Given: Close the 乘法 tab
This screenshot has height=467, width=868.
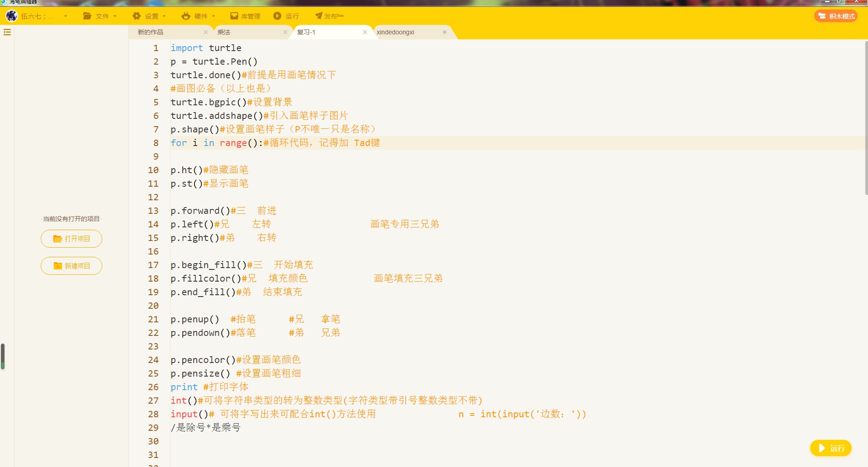Looking at the screenshot, I should coord(285,32).
